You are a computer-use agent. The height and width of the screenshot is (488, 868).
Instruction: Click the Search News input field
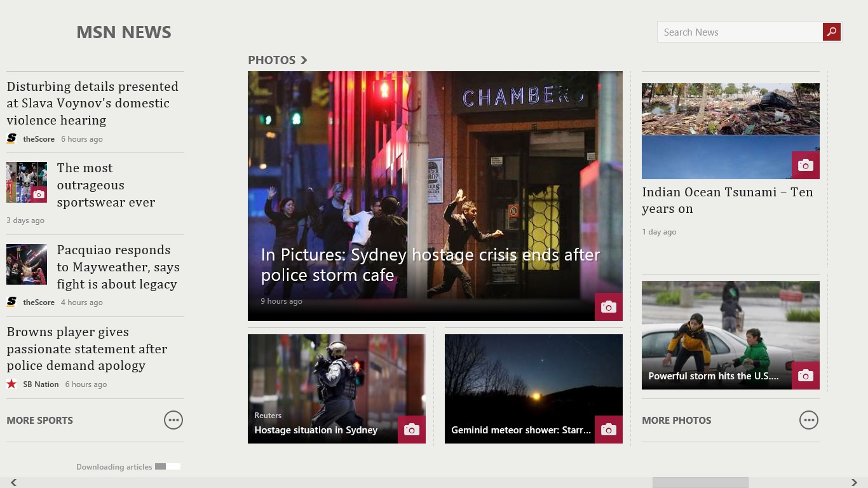click(740, 32)
